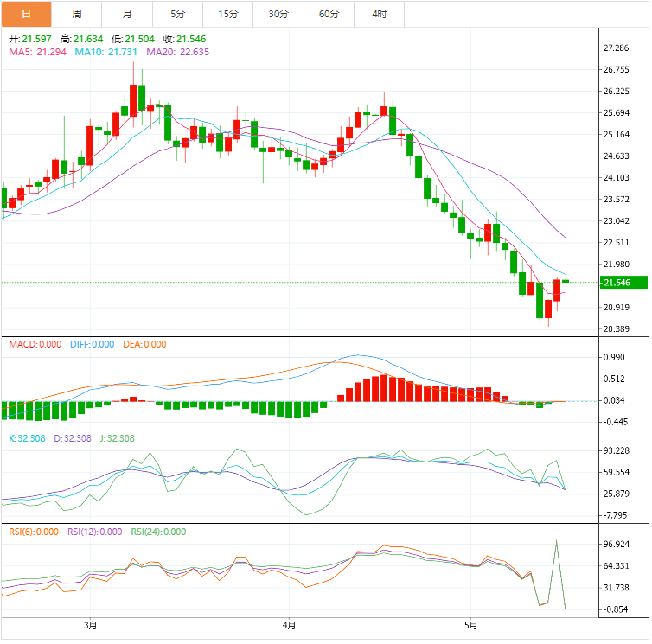Click the 5月 date axis label
Screen dimensions: 652x644
click(x=470, y=625)
